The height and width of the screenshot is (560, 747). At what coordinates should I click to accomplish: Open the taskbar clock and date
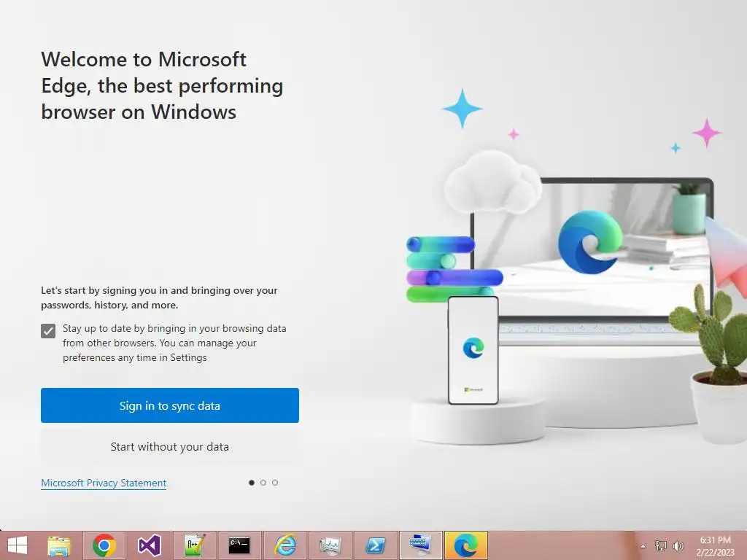715,546
